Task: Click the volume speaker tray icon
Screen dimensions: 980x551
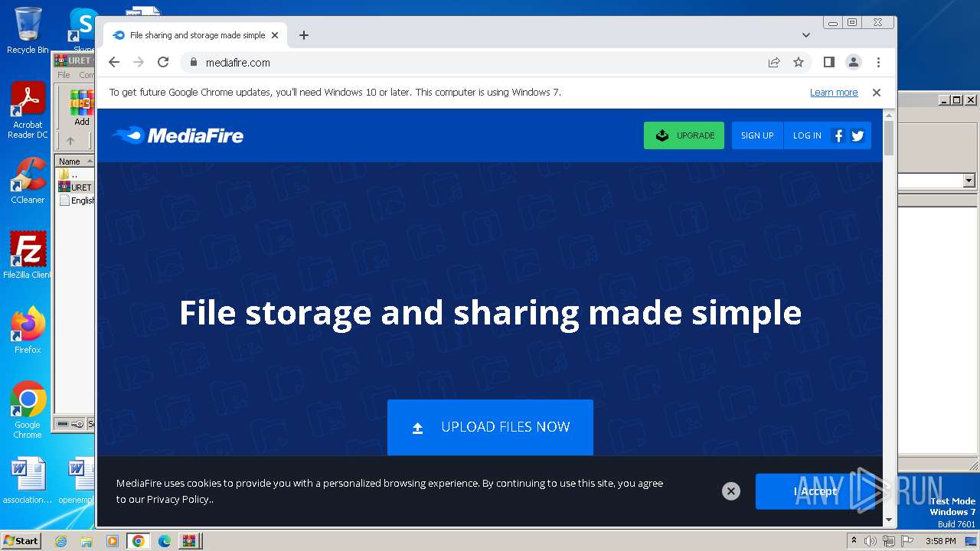Action: point(871,541)
